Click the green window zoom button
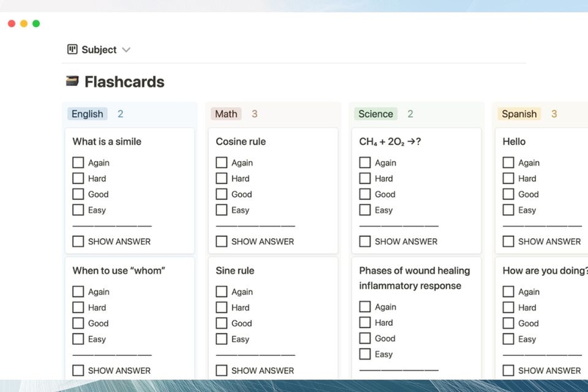This screenshot has height=392, width=588. [x=36, y=24]
